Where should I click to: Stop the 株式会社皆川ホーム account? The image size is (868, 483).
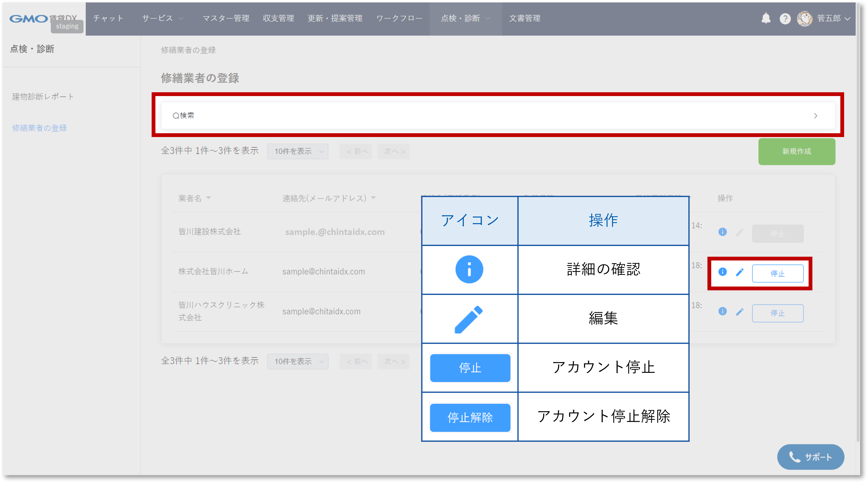777,273
